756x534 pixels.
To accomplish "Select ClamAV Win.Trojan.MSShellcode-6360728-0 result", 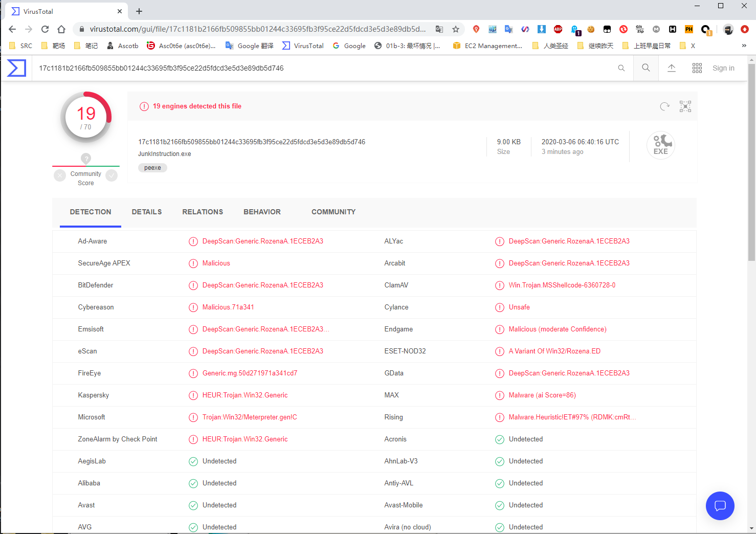I will pyautogui.click(x=562, y=285).
